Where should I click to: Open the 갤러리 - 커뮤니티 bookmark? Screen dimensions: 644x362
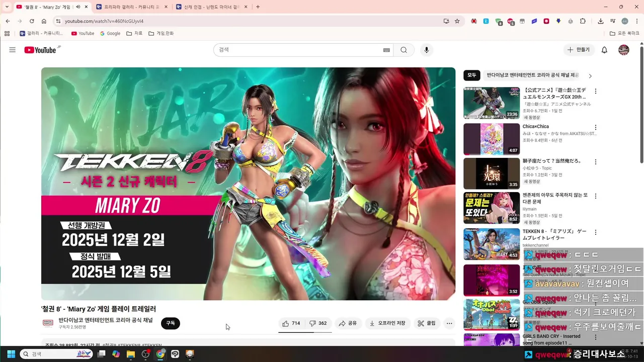tap(41, 33)
